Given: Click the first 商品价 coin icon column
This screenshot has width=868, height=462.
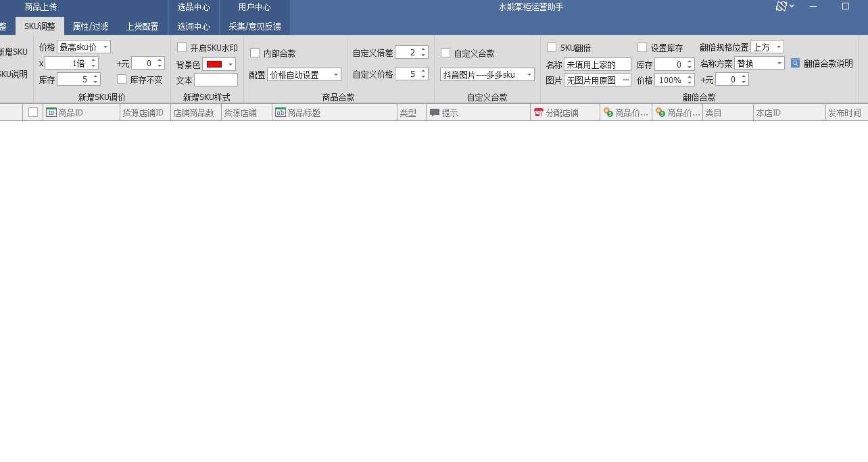Looking at the screenshot, I should point(608,113).
